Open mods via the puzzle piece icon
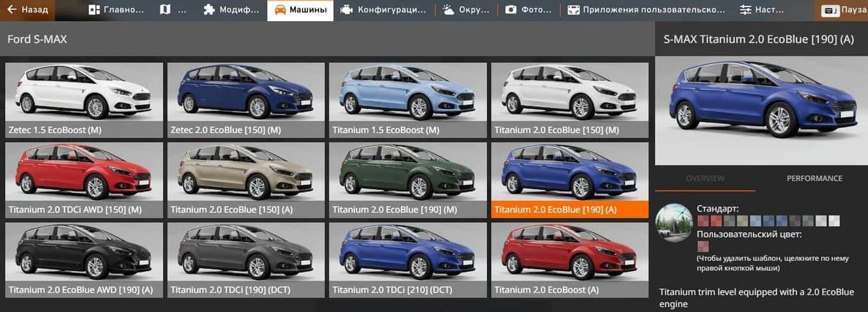Image resolution: width=868 pixels, height=312 pixels. point(209,10)
